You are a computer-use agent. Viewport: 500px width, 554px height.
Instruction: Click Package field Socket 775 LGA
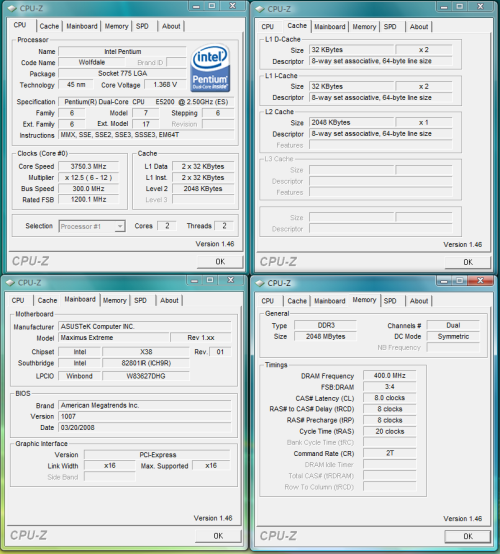click(x=122, y=73)
